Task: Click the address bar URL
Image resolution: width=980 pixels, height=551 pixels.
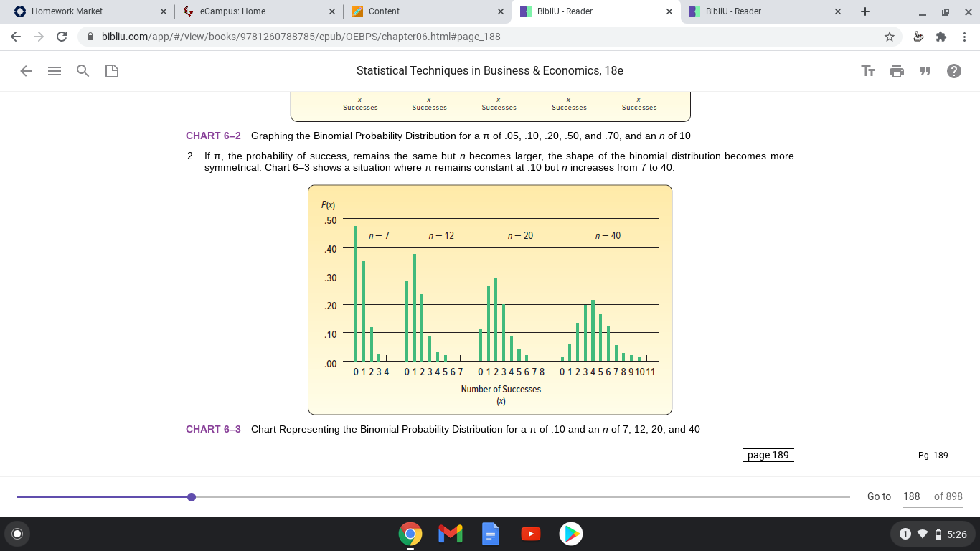Action: click(301, 37)
